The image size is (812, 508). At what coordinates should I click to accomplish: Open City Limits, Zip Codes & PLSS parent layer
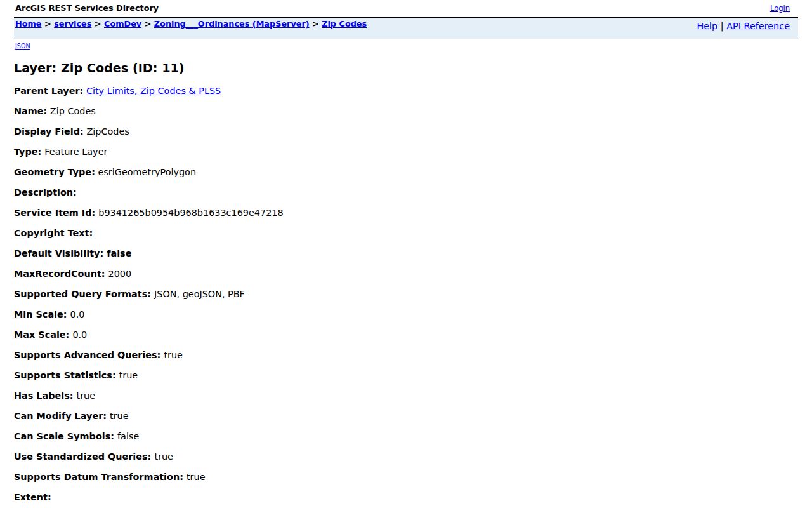pyautogui.click(x=154, y=91)
